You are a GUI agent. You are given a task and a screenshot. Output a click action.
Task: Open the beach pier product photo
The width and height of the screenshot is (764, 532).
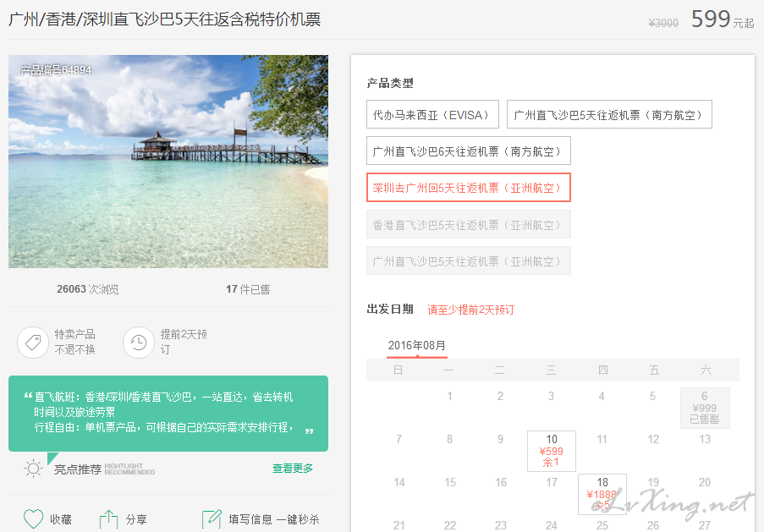coord(168,162)
